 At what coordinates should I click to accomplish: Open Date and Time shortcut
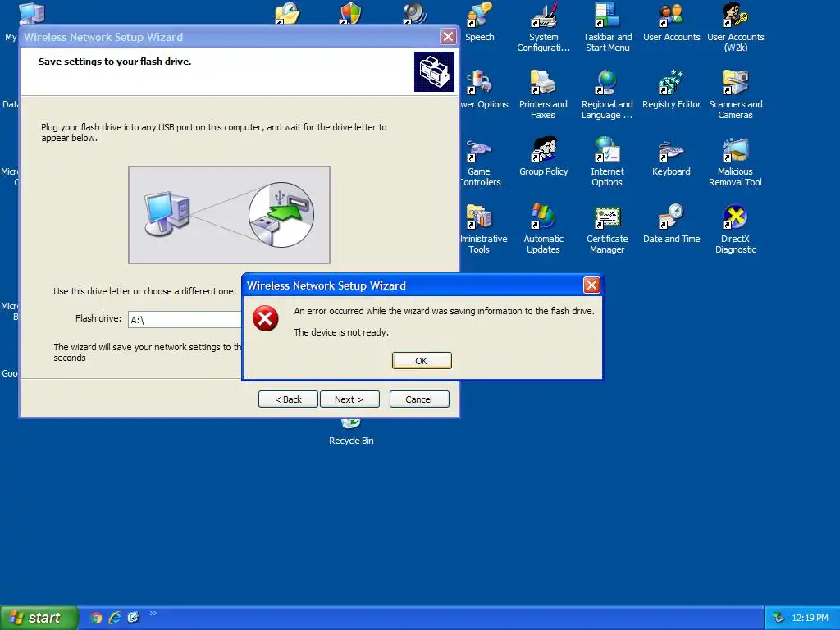tap(671, 225)
